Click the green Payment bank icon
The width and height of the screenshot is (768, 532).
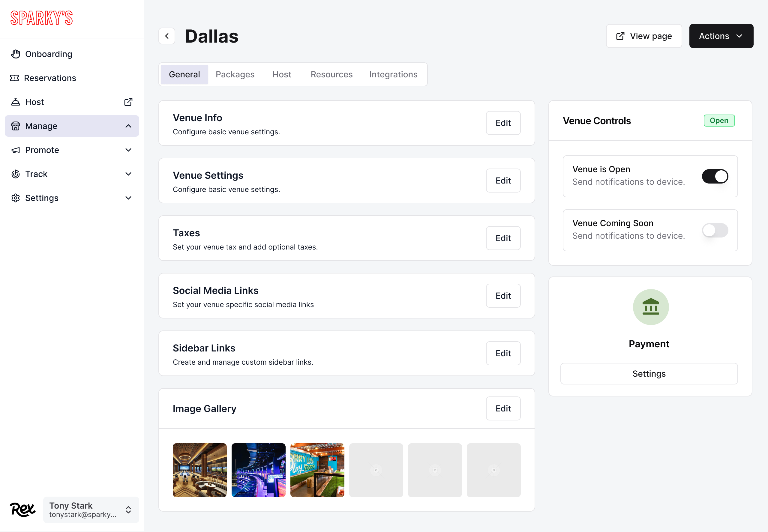[650, 307]
